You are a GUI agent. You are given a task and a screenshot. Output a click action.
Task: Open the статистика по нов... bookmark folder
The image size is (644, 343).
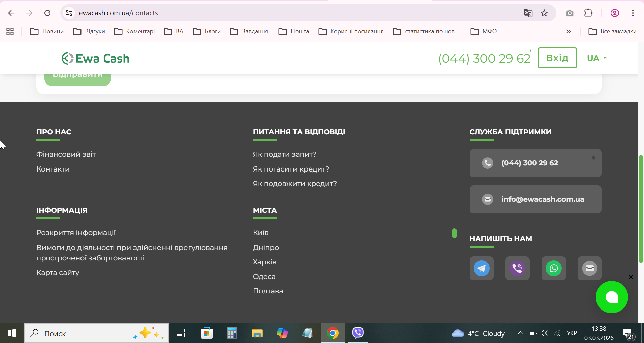click(426, 31)
